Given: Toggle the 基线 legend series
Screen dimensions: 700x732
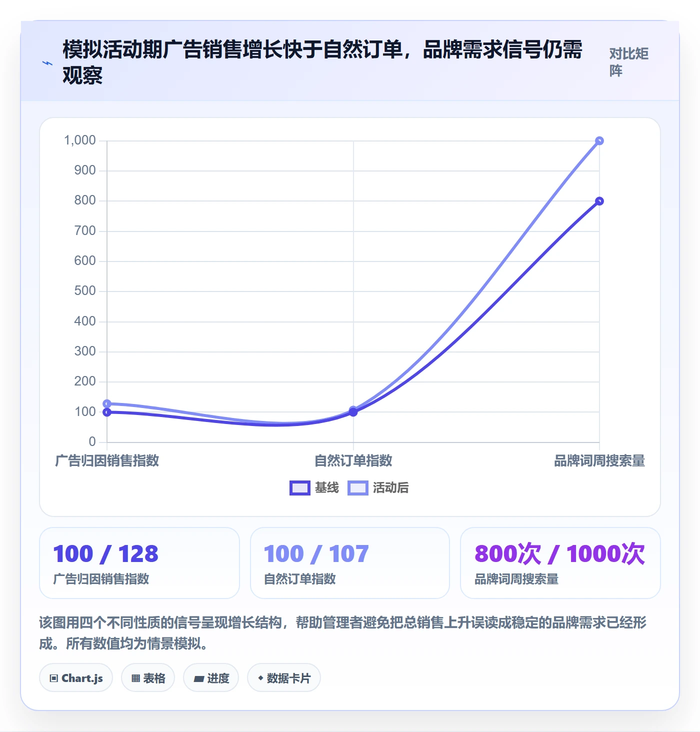Looking at the screenshot, I should [x=314, y=487].
